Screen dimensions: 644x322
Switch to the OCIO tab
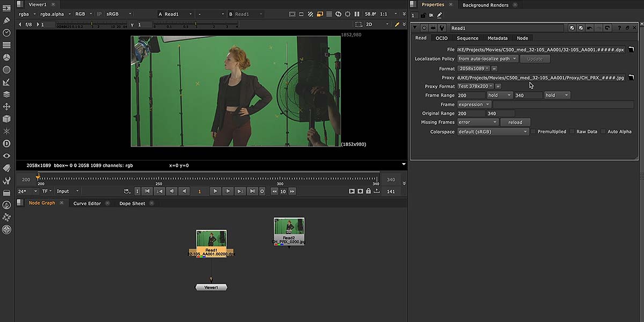441,38
